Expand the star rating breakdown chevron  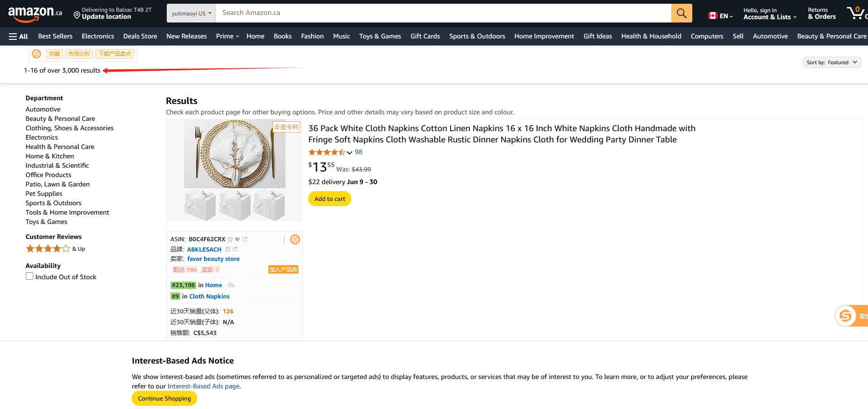[349, 152]
